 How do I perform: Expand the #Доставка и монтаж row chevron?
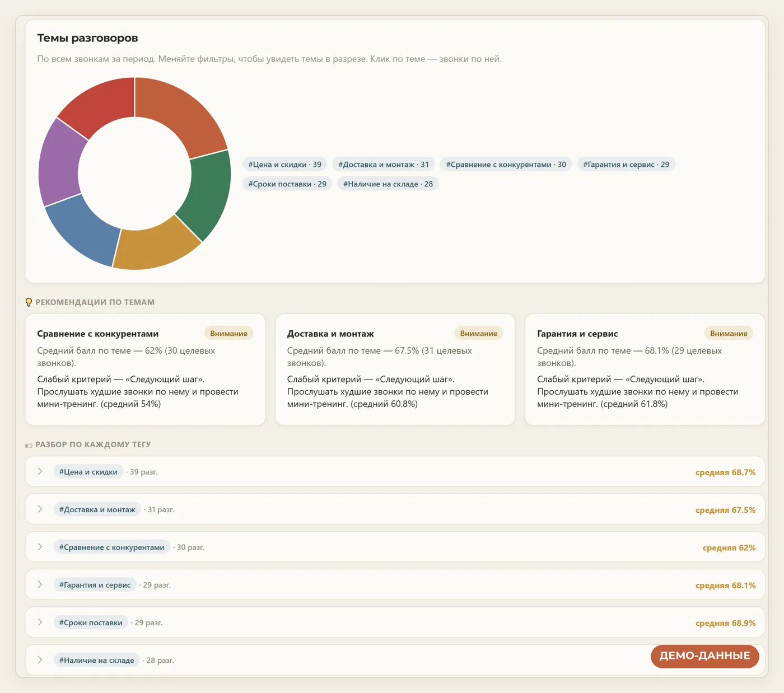pyautogui.click(x=40, y=509)
